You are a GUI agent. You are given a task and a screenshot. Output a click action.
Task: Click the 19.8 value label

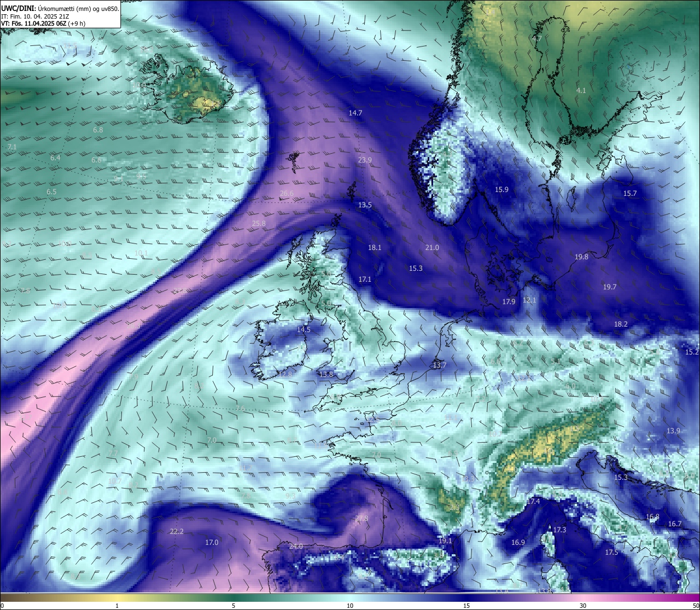click(x=581, y=257)
